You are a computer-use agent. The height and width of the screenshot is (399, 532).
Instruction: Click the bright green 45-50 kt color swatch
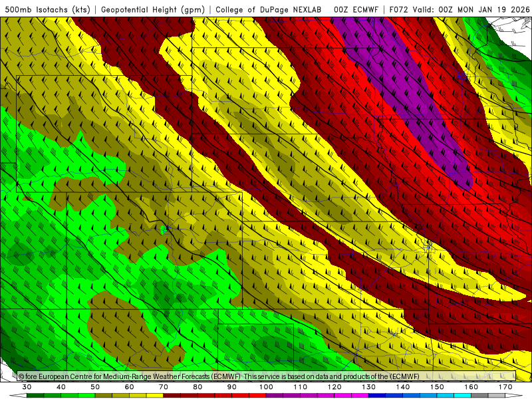[86, 396]
